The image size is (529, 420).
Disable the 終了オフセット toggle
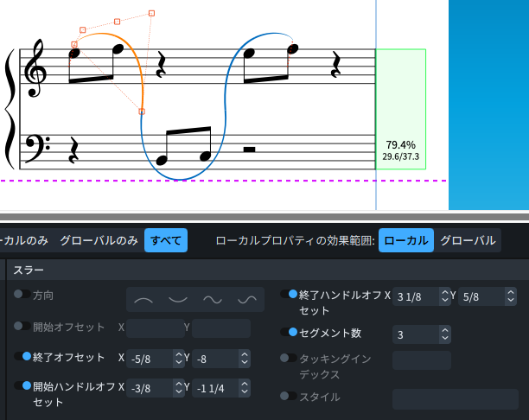coord(21,356)
